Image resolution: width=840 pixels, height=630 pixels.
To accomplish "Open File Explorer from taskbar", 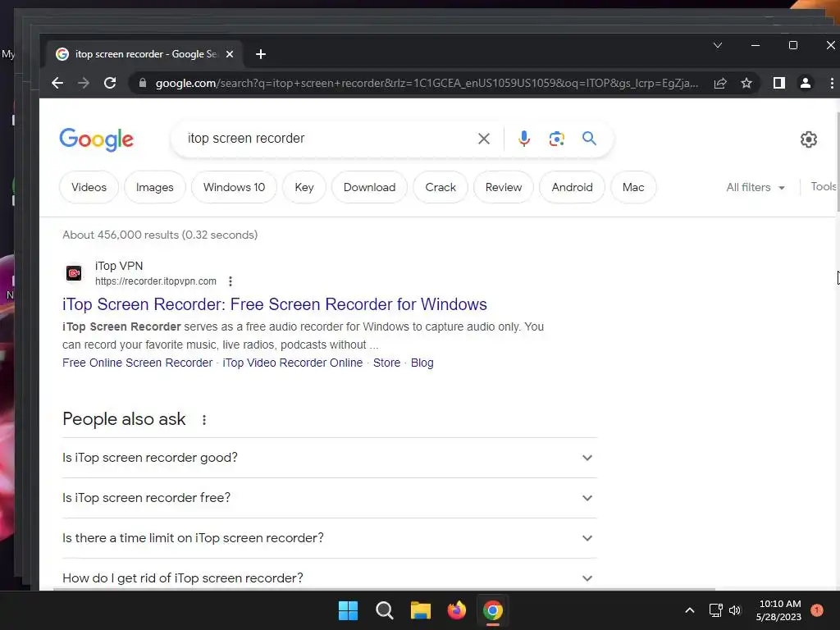I will [x=421, y=610].
